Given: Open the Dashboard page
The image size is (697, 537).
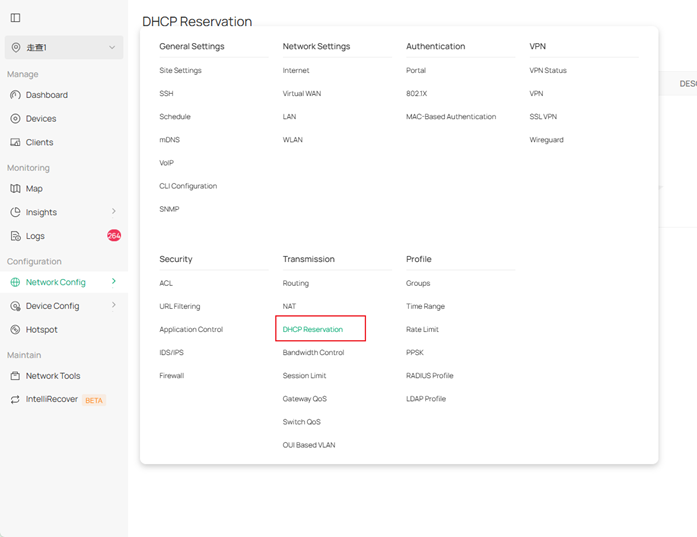Looking at the screenshot, I should pyautogui.click(x=47, y=95).
